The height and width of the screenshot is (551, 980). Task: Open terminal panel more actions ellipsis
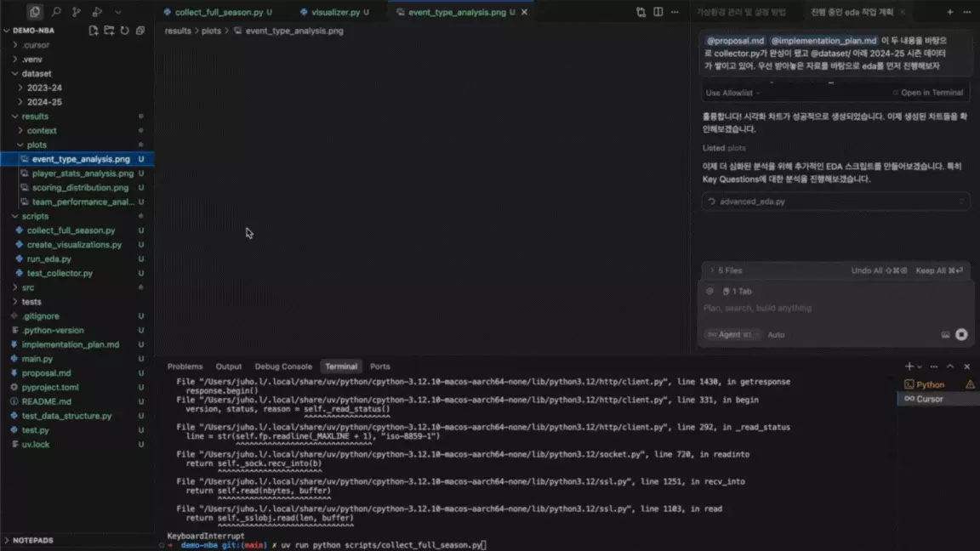tap(934, 366)
